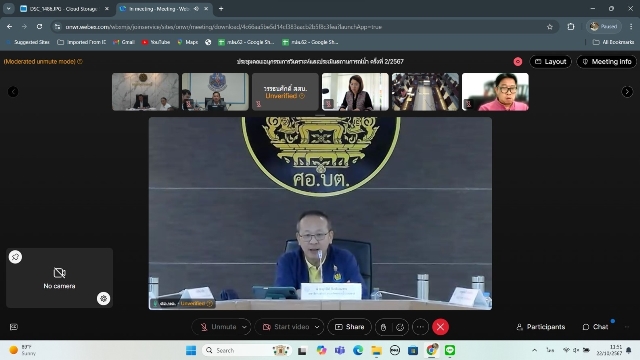Click the red recording indicator icon
This screenshot has width=640, height=360.
point(518,62)
